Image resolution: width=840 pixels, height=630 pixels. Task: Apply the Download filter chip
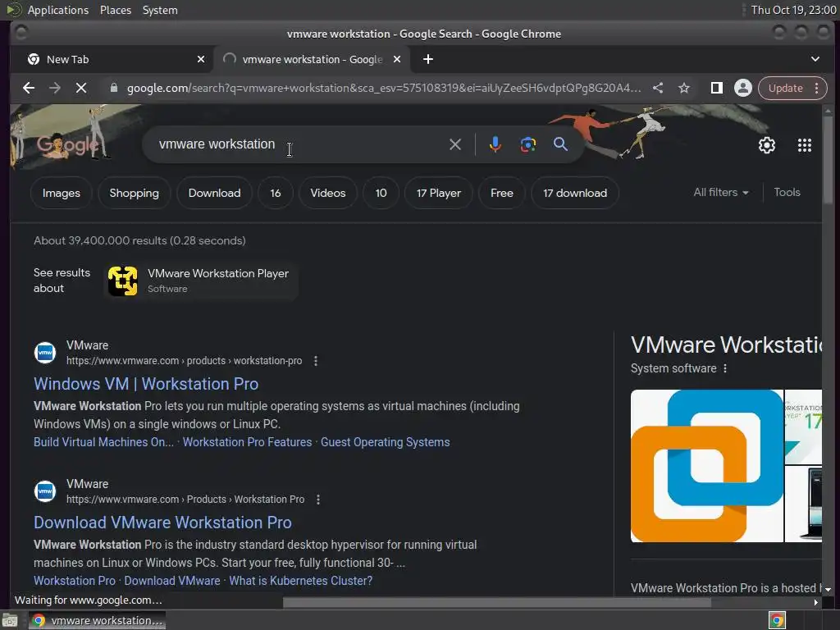pos(214,194)
